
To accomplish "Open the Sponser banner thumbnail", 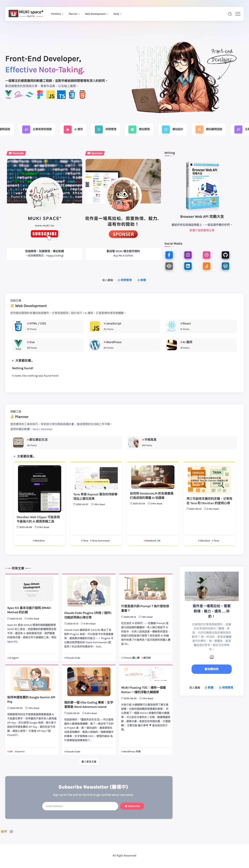I will [123, 203].
